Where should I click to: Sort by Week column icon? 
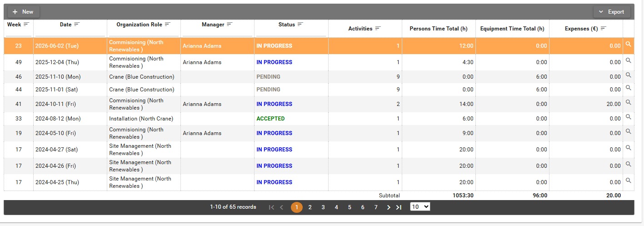click(x=26, y=24)
